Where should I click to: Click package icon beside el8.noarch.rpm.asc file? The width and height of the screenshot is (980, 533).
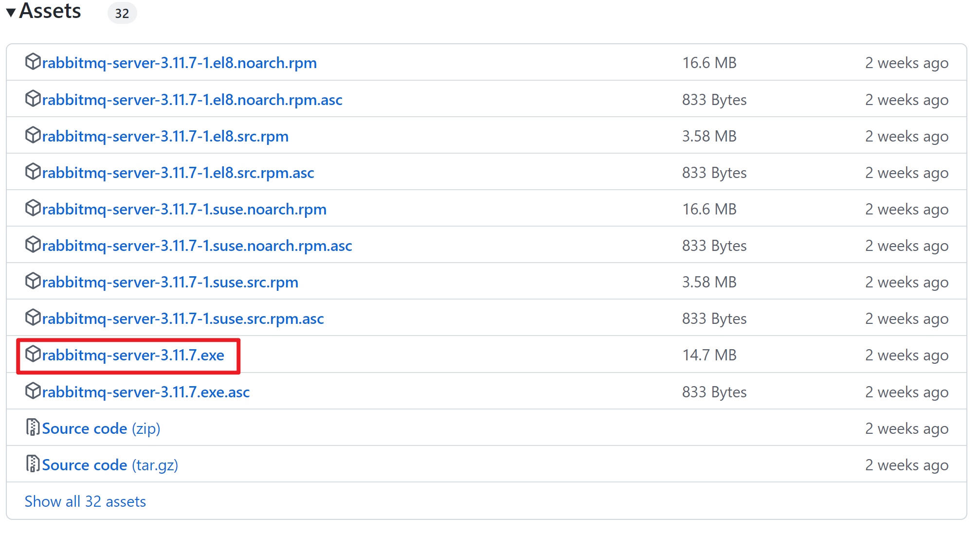click(x=33, y=99)
